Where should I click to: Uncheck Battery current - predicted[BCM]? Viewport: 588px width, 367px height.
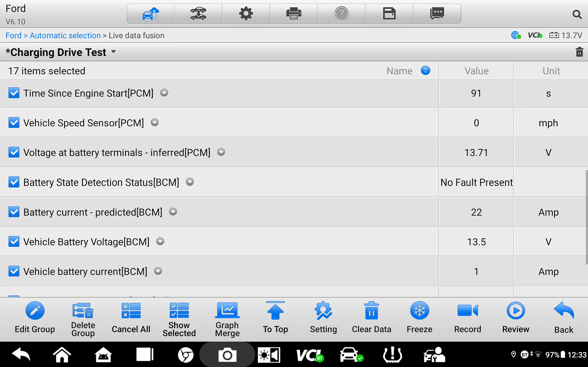14,212
